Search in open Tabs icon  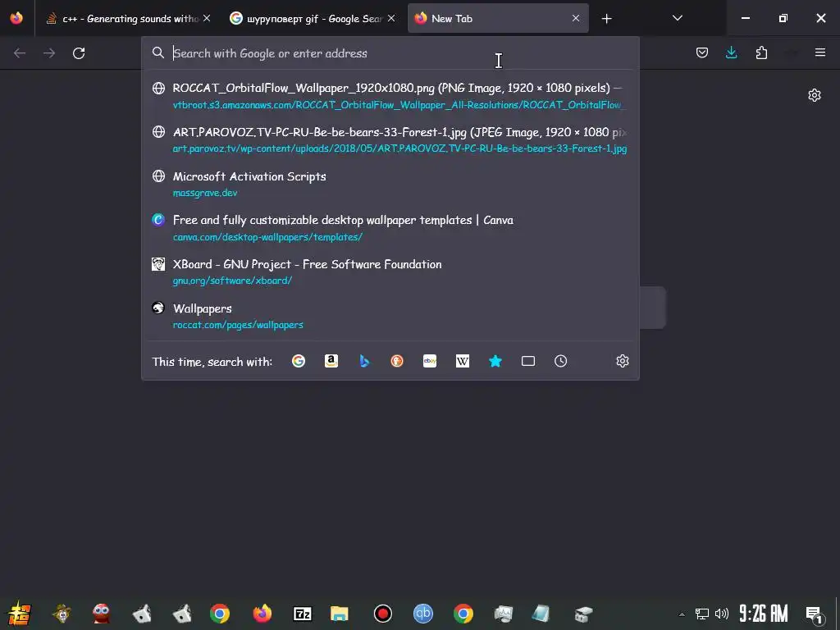[x=528, y=361]
